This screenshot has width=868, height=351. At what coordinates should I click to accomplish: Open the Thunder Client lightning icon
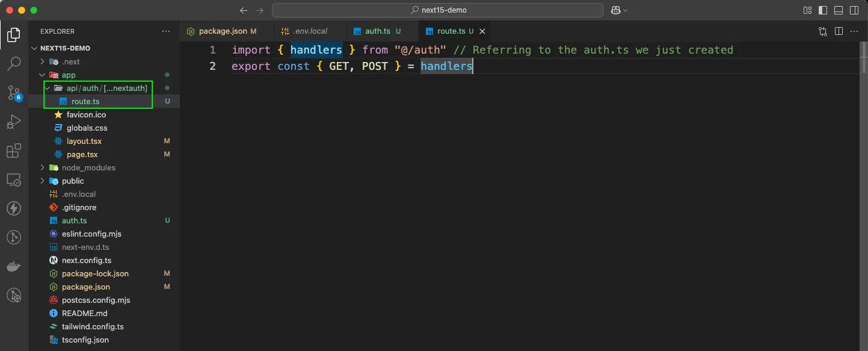pos(14,208)
